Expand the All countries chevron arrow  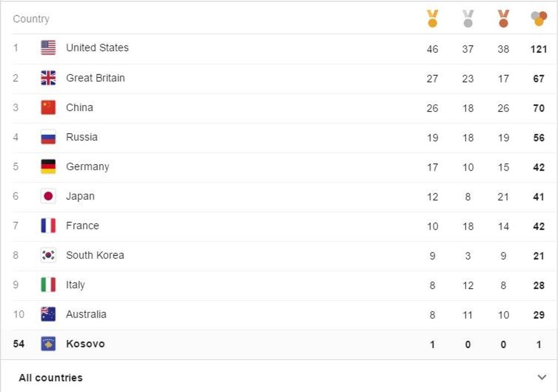[541, 377]
